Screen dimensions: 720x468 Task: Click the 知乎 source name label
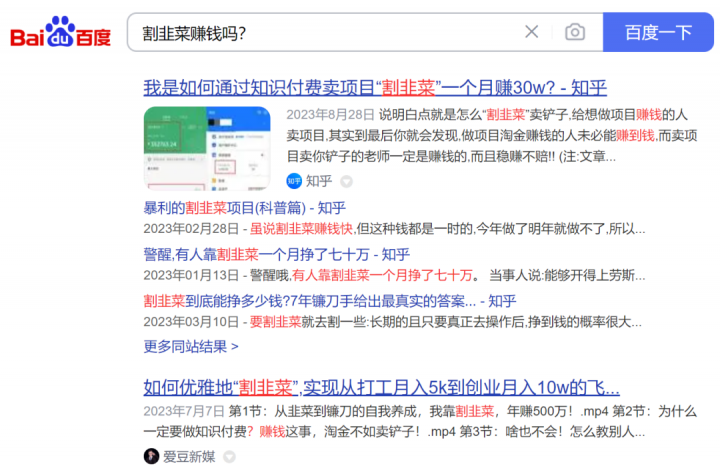pyautogui.click(x=319, y=181)
